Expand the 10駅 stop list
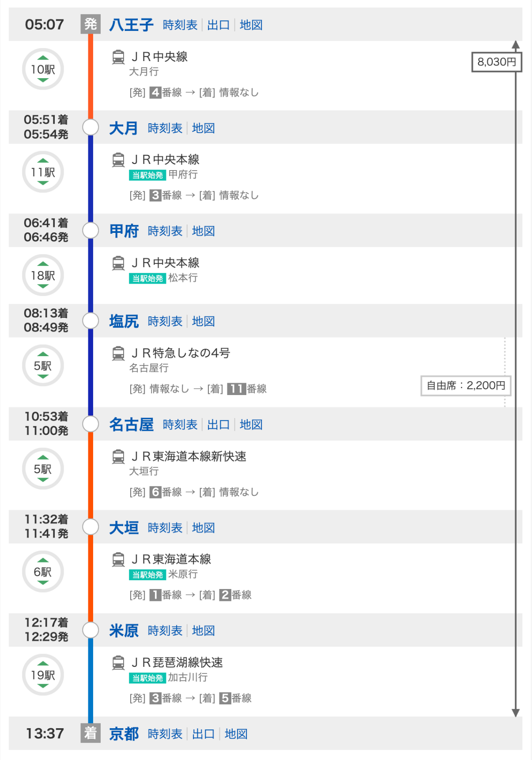This screenshot has width=532, height=760. point(43,69)
